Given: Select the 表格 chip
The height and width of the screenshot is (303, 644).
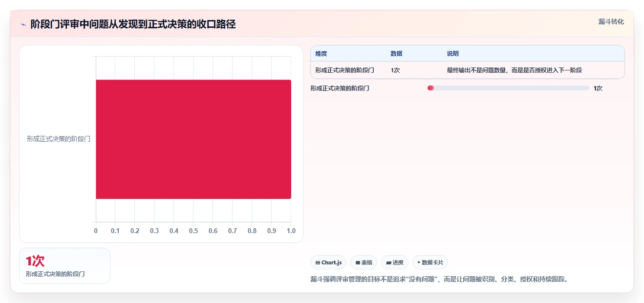Looking at the screenshot, I should coord(364,262).
